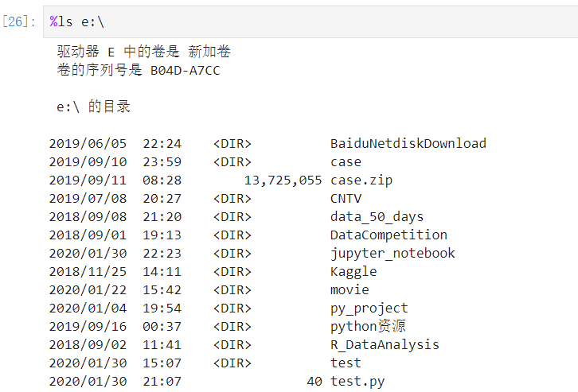Click the jupyter_notebook directory name
The width and height of the screenshot is (578, 392).
pos(392,253)
